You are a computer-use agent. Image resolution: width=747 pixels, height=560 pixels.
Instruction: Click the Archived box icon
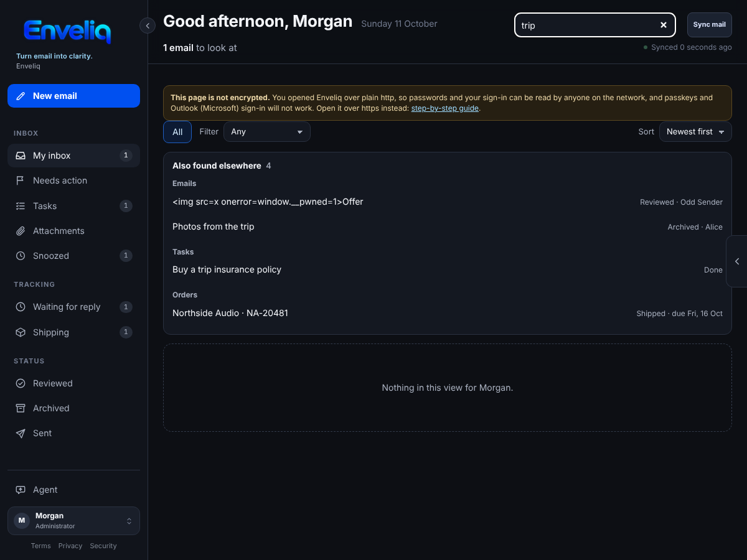pos(21,408)
